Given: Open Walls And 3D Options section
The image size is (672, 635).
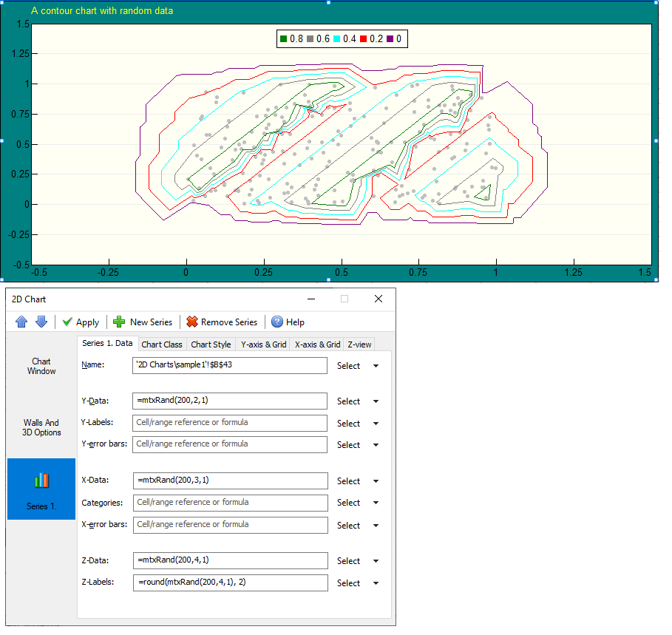Looking at the screenshot, I should (x=41, y=428).
